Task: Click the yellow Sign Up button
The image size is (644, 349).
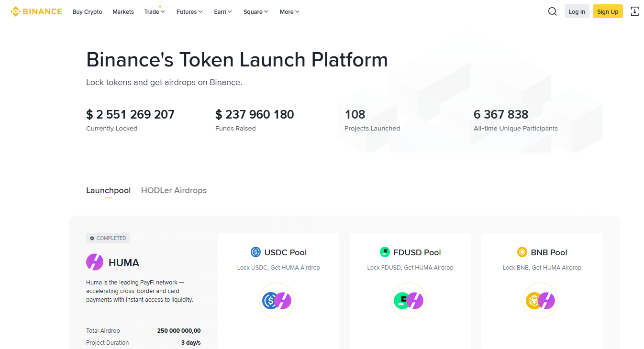Action: click(x=608, y=11)
